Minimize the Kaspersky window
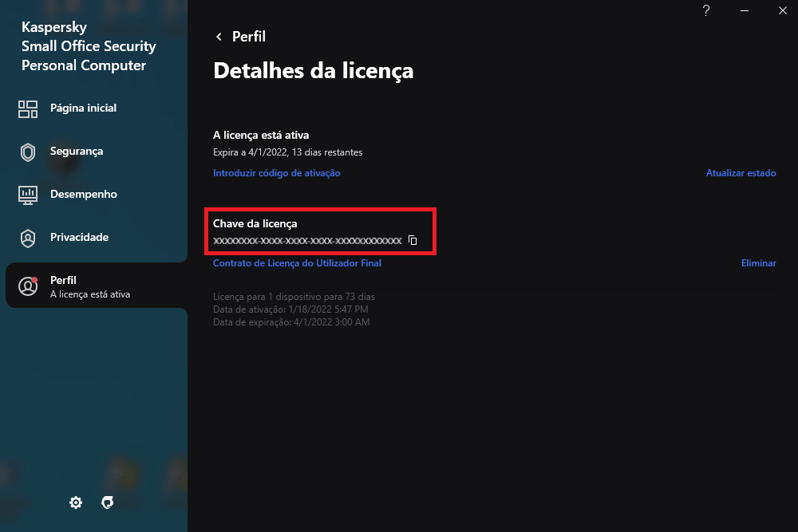 (744, 10)
